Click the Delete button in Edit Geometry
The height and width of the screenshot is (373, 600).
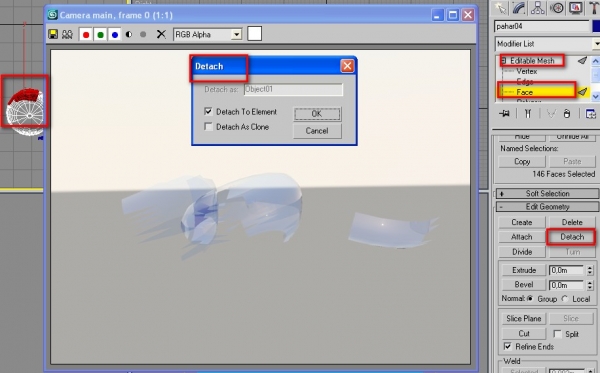(572, 222)
